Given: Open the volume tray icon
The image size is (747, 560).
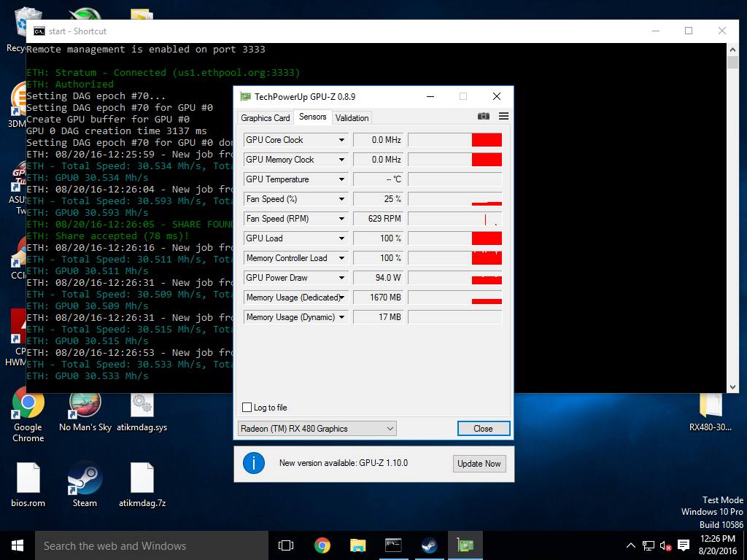Looking at the screenshot, I should pos(665,545).
